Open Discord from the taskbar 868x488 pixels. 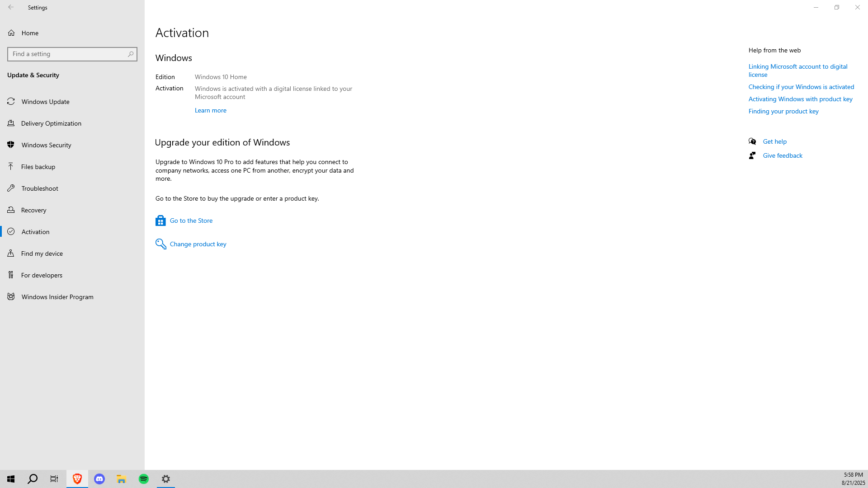pyautogui.click(x=99, y=479)
